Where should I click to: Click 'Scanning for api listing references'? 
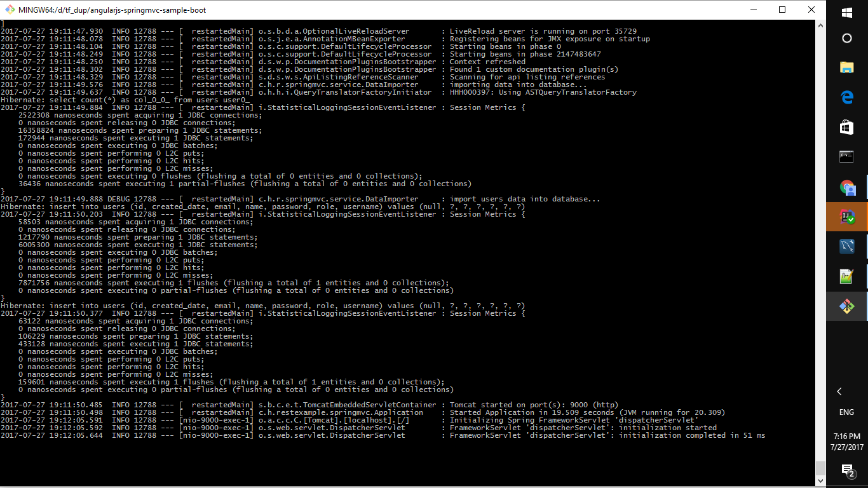pos(527,77)
